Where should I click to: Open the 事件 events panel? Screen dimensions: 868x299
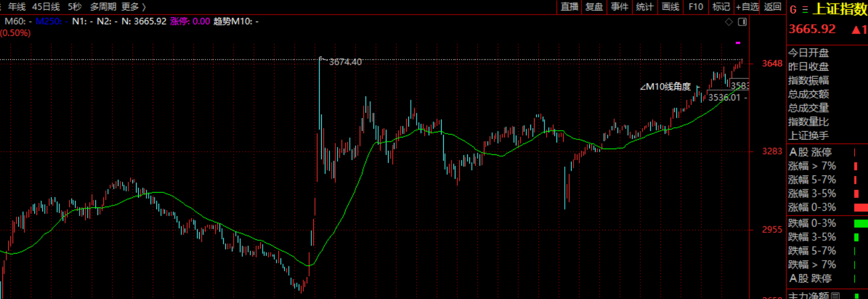coord(620,7)
